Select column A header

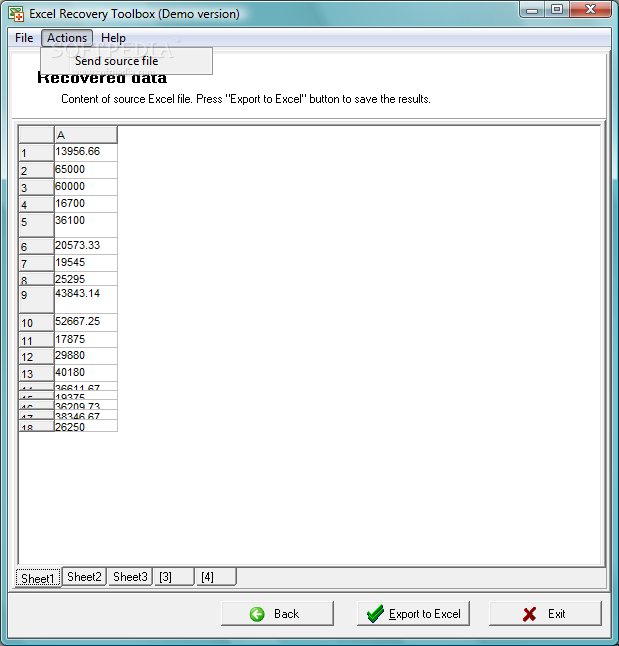point(86,135)
